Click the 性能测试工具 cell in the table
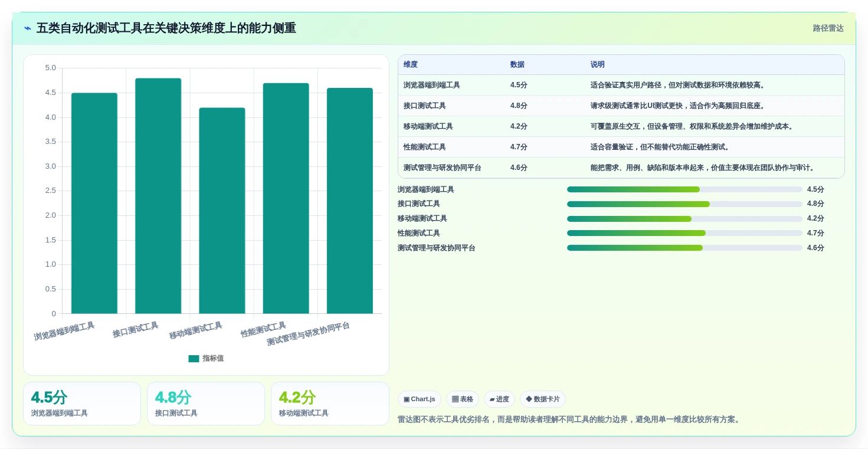The image size is (868, 449). pyautogui.click(x=425, y=147)
